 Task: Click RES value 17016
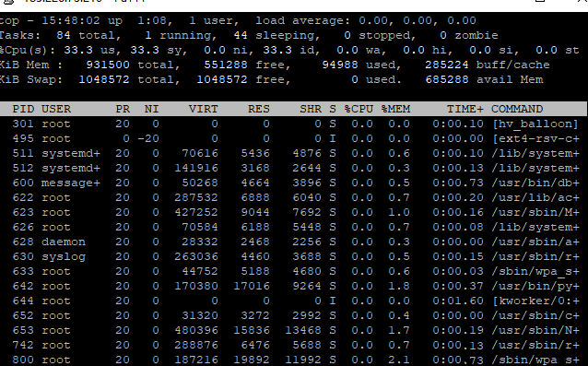click(x=252, y=286)
